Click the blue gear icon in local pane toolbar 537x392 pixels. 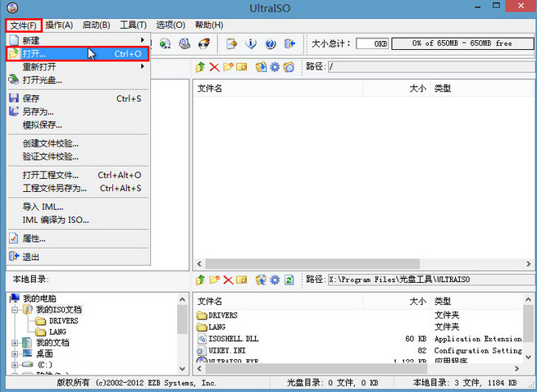pyautogui.click(x=275, y=280)
